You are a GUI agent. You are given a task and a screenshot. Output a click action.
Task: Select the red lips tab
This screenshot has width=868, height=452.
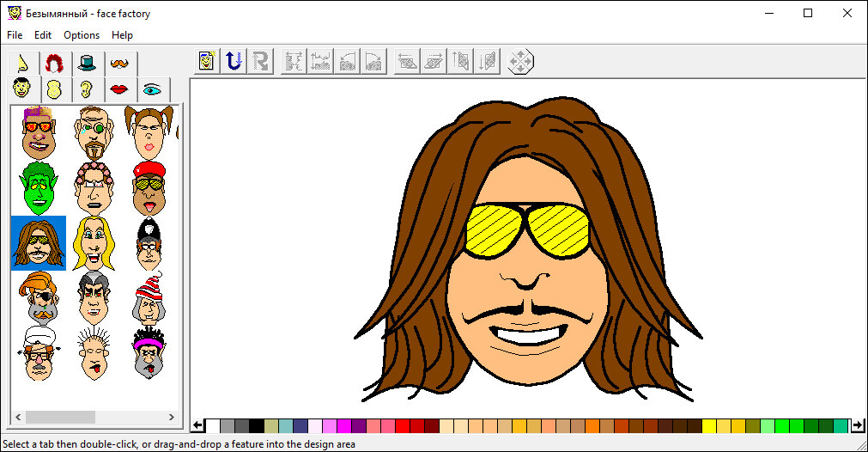point(119,89)
